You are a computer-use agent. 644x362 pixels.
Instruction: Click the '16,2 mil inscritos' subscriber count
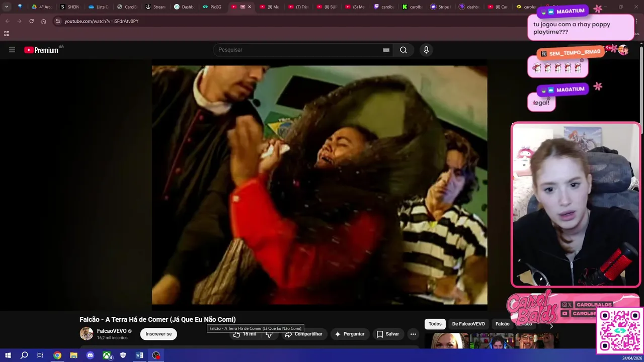coord(112,338)
